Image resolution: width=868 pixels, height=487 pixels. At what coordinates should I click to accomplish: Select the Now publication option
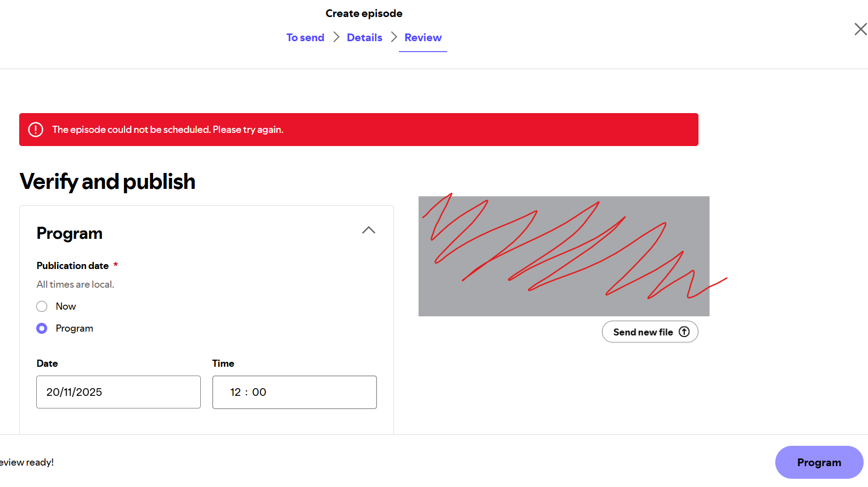pos(42,306)
